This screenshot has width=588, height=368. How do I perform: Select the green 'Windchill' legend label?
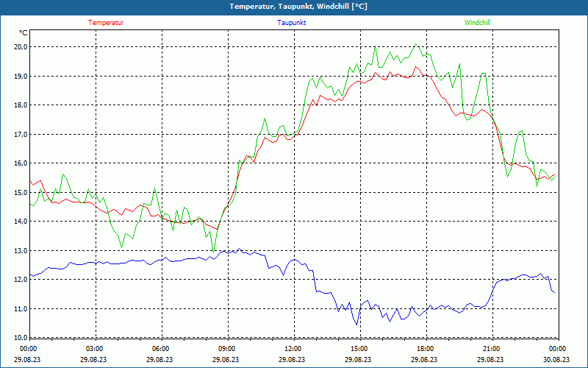pyautogui.click(x=477, y=23)
